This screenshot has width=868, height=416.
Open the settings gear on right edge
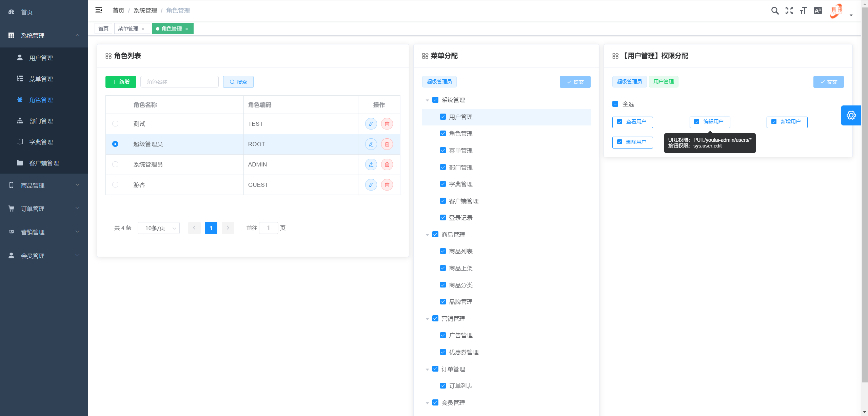point(851,115)
